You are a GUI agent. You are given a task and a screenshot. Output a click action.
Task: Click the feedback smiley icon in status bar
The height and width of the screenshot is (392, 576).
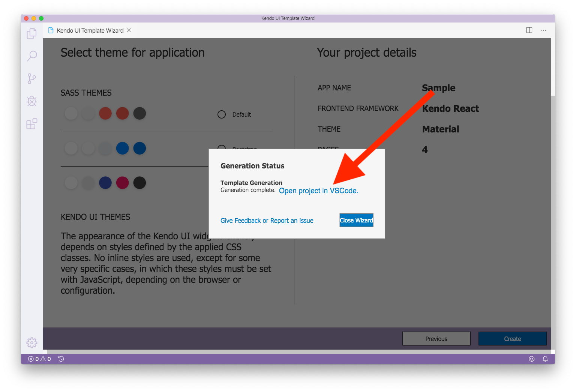(532, 359)
